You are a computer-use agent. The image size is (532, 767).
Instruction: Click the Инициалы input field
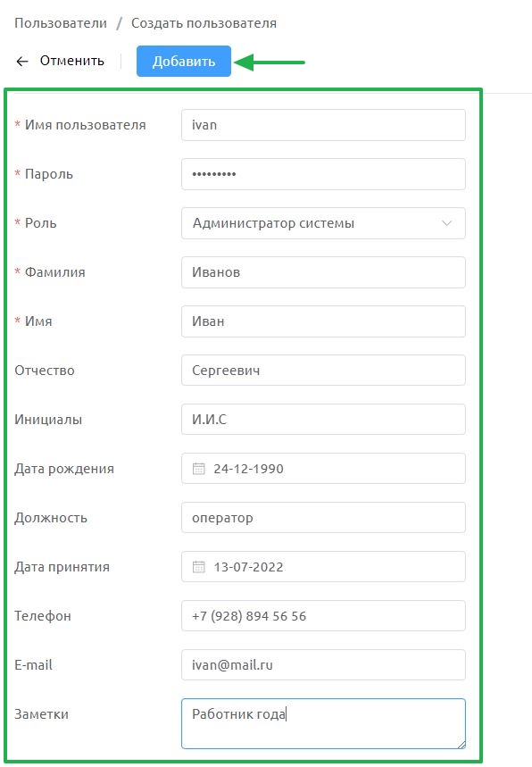(x=323, y=419)
